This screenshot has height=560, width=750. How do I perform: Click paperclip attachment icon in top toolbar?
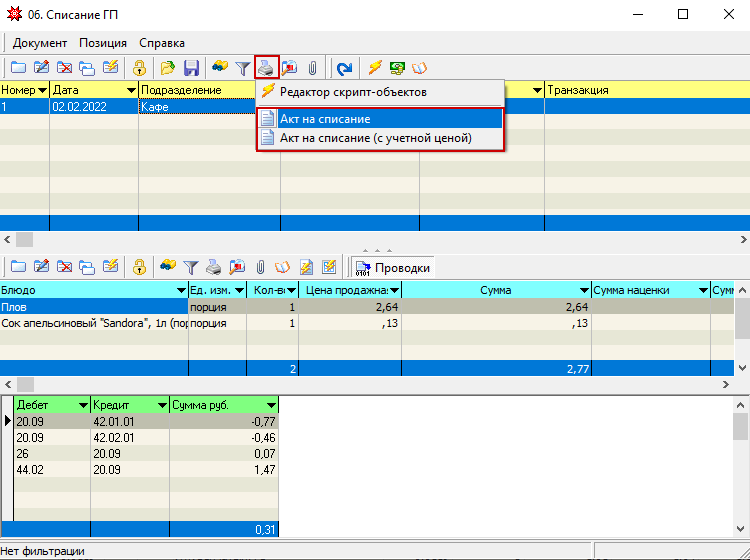click(x=312, y=67)
